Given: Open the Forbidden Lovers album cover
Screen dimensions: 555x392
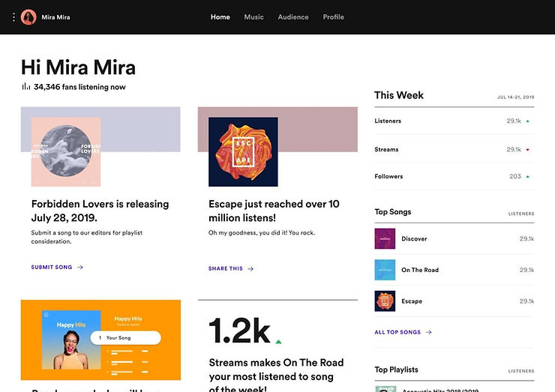Looking at the screenshot, I should [66, 151].
